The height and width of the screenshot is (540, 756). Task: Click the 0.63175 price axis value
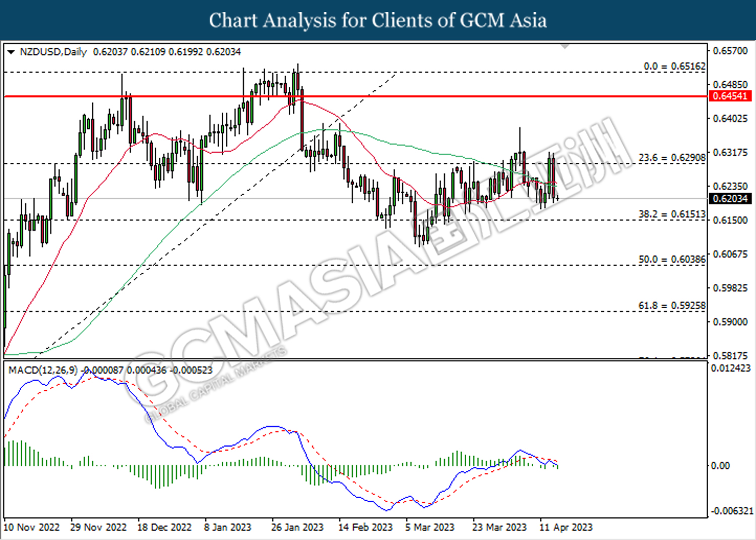[730, 152]
